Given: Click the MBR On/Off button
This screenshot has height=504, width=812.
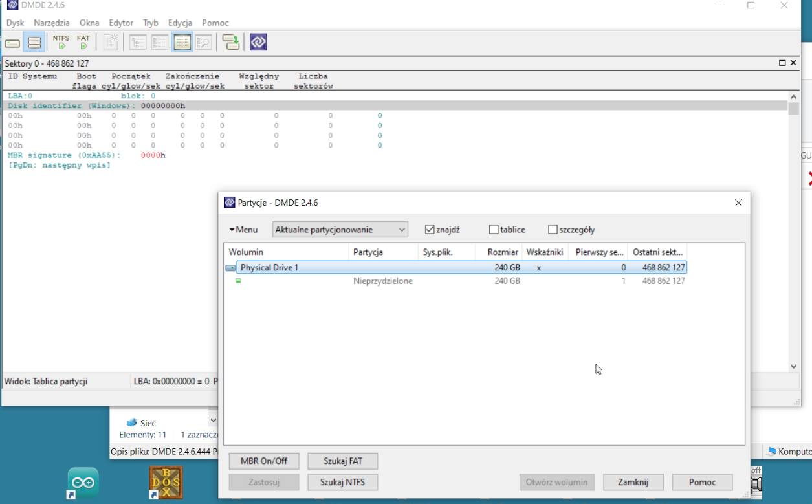Looking at the screenshot, I should [264, 461].
